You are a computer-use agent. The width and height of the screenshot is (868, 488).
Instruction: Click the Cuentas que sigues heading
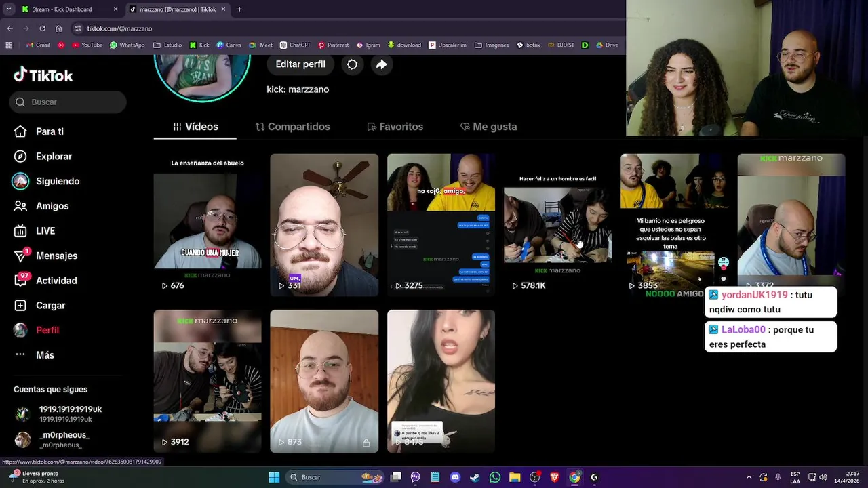click(50, 390)
